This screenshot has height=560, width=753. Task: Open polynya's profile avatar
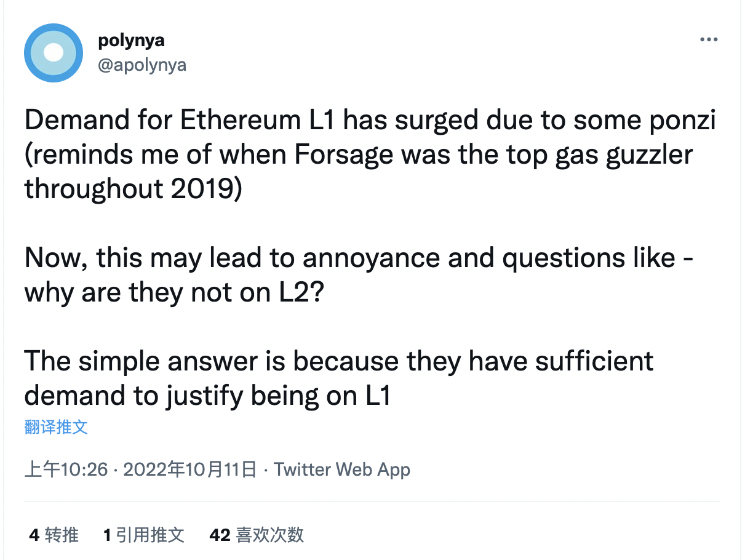coord(54,53)
